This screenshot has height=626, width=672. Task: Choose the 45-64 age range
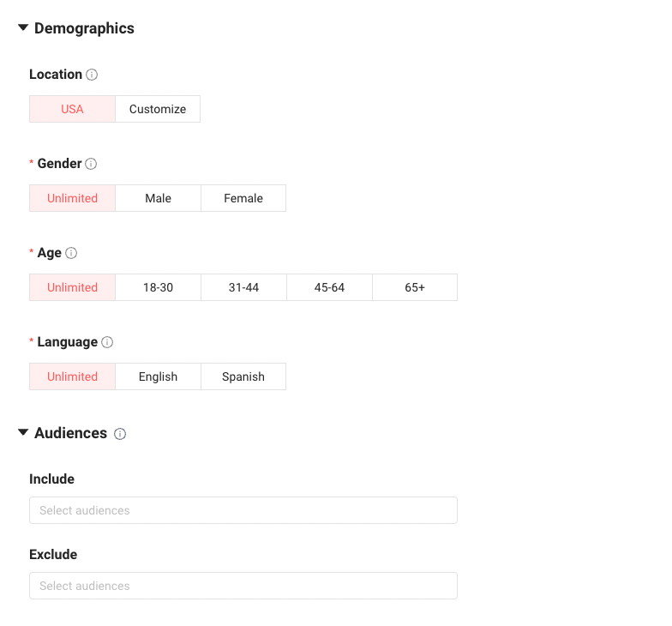[x=329, y=287]
